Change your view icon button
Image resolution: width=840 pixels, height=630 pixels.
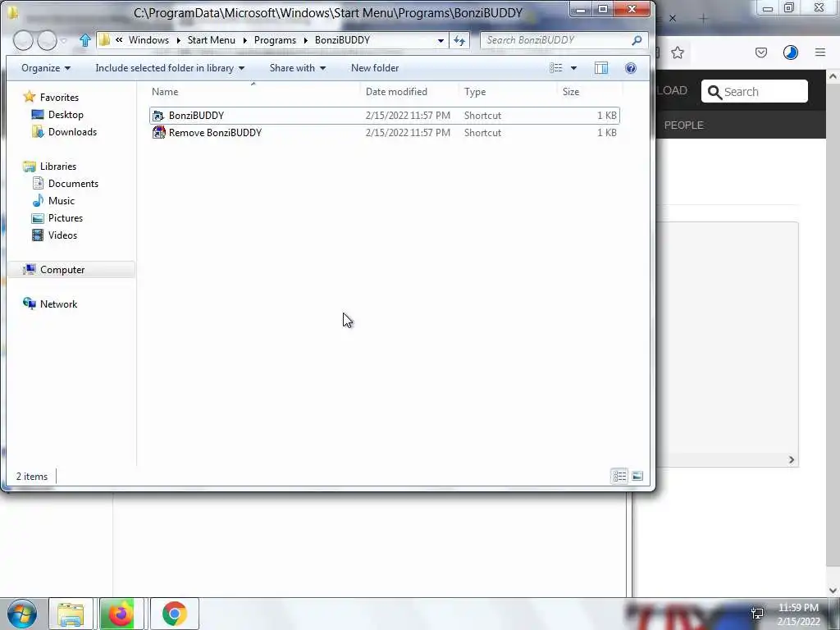(x=555, y=68)
